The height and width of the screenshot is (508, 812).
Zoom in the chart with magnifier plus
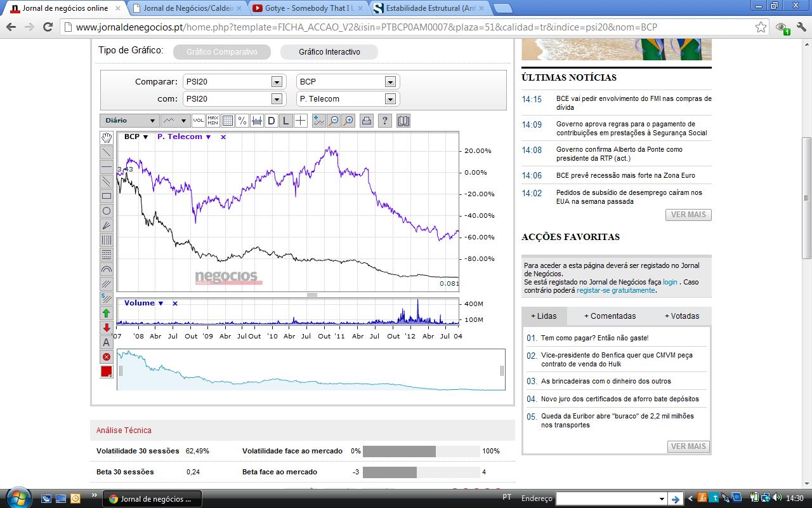coord(348,121)
